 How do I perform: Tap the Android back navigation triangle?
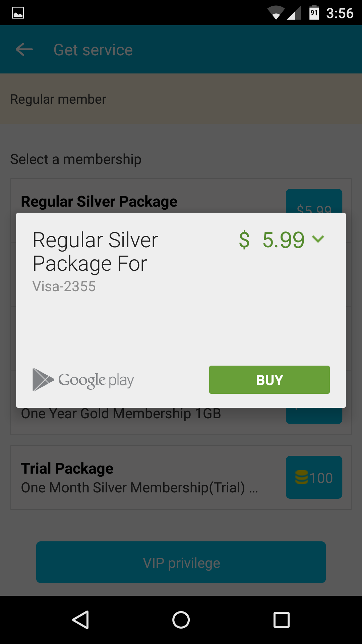80,620
